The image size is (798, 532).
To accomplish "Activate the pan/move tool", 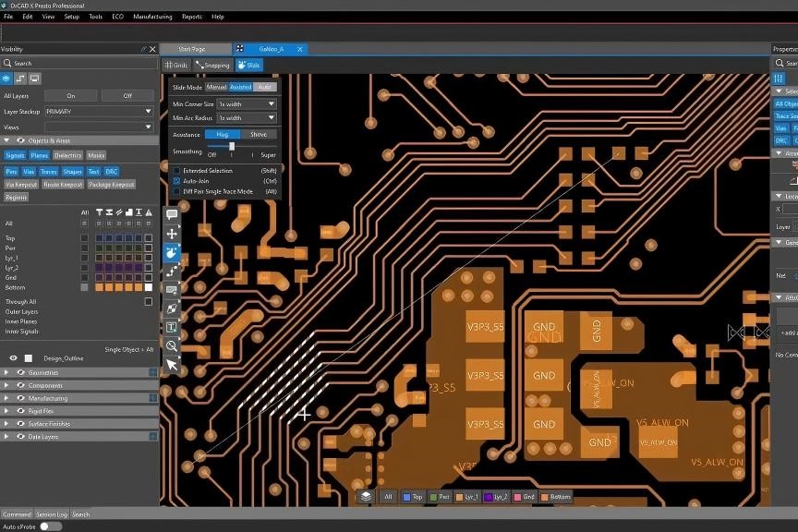I will click(173, 234).
